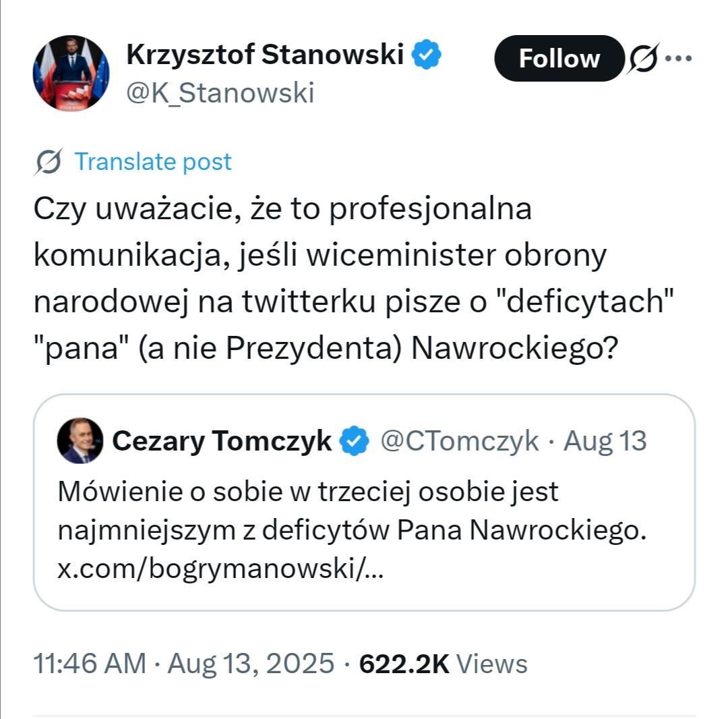
Task: Click the 11:46 AM · Aug 13, 2025 timestamp
Action: (x=184, y=664)
